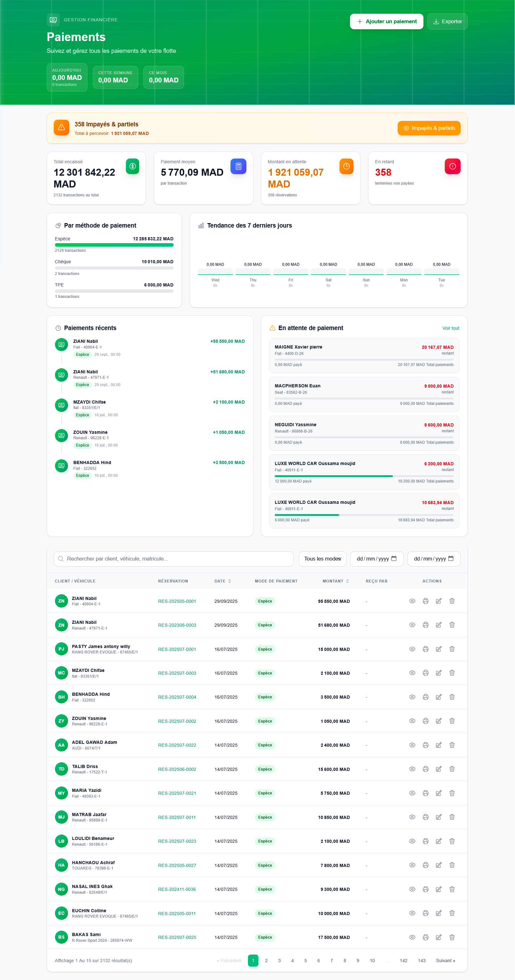Screen dimensions: 515x980
Task: Click the trash icon to delete BAKAS Sami payment
Action: click(x=452, y=937)
